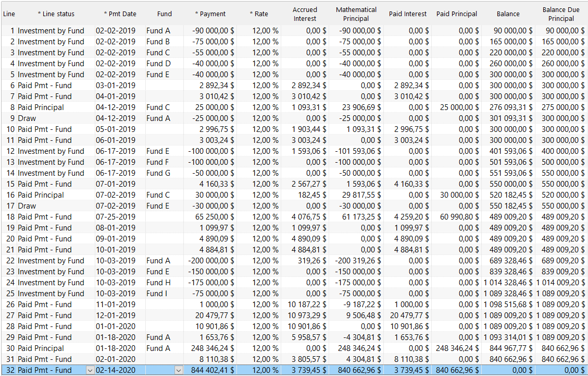Screen dimensions: 588x376
Task: Select rate 12,00 % on line 1
Action: click(x=265, y=31)
